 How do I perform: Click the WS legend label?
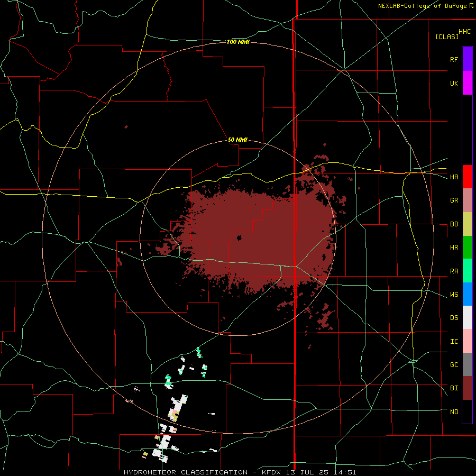[x=454, y=295]
